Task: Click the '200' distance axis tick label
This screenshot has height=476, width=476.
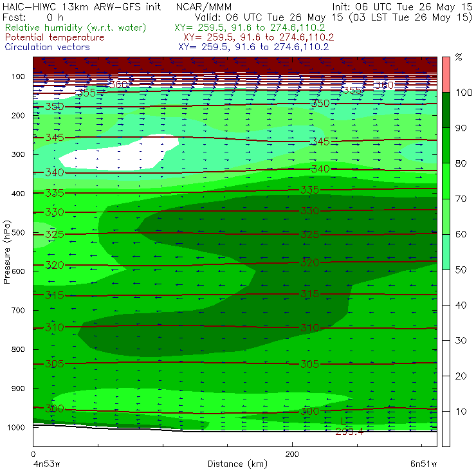Action: 292,454
